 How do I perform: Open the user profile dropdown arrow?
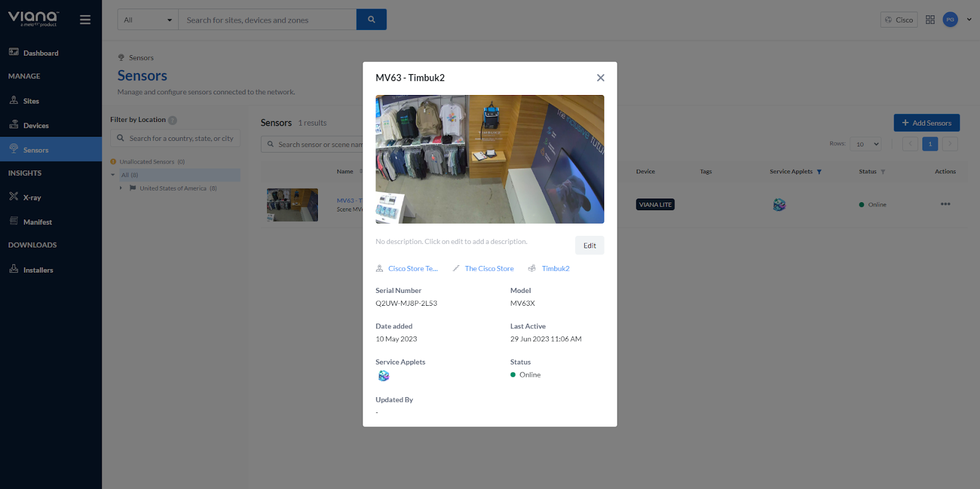tap(969, 20)
